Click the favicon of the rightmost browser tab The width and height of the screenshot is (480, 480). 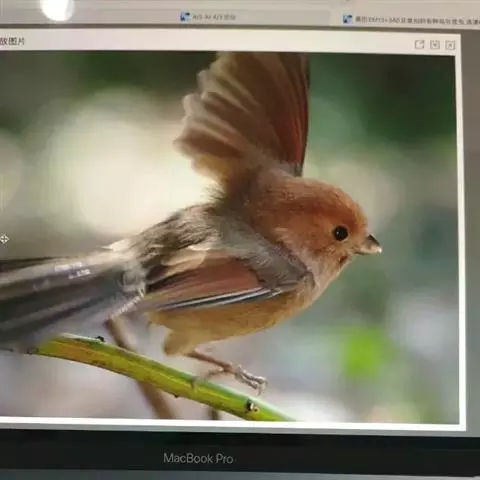coord(348,19)
